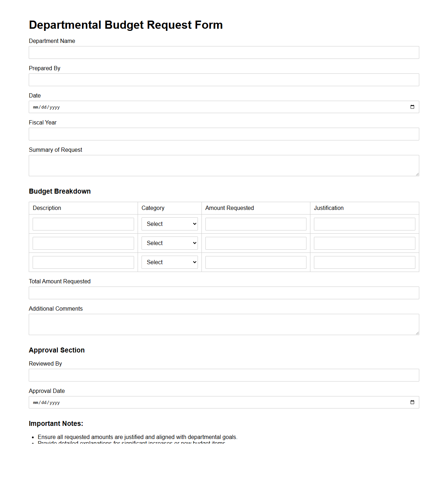Focus the Prepared By text field
The width and height of the screenshot is (448, 478).
point(224,80)
